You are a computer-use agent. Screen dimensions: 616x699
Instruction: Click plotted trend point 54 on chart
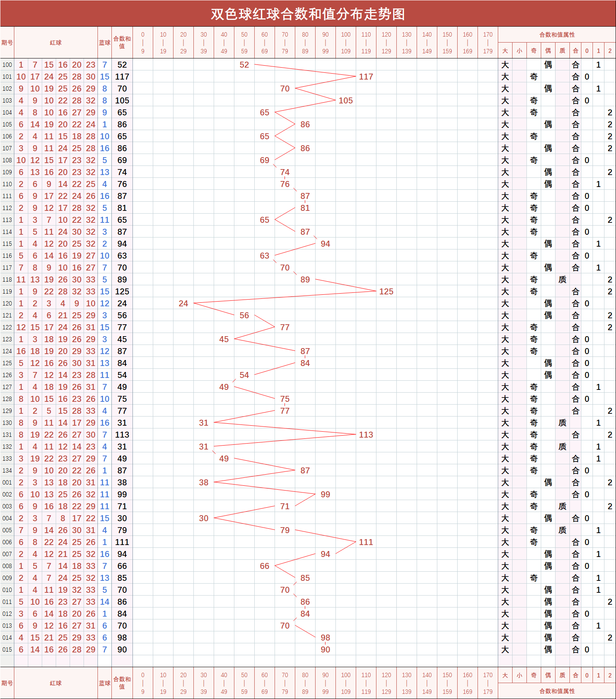(244, 375)
